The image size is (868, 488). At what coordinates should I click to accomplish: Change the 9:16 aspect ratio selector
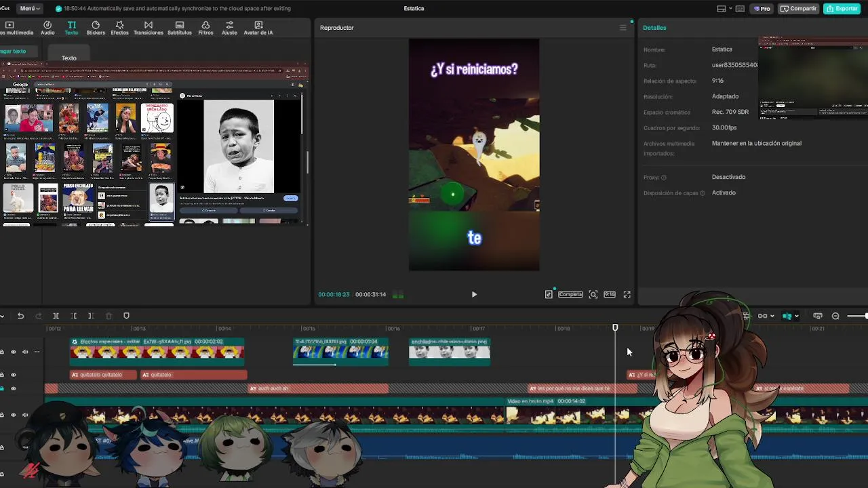point(610,294)
